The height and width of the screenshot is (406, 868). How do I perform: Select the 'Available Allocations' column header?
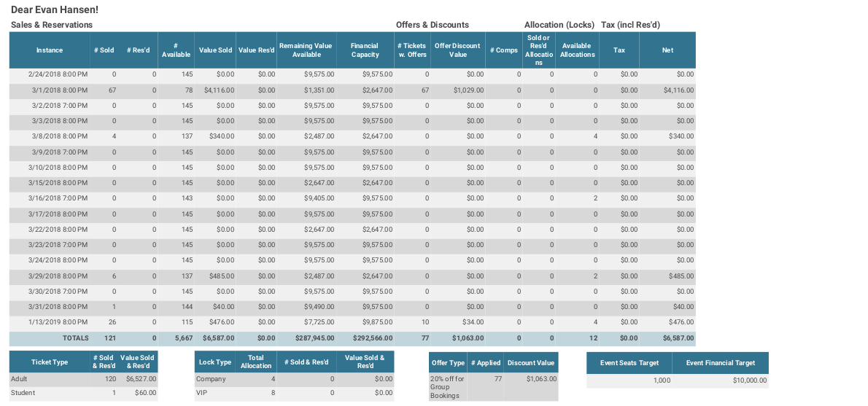click(x=577, y=50)
